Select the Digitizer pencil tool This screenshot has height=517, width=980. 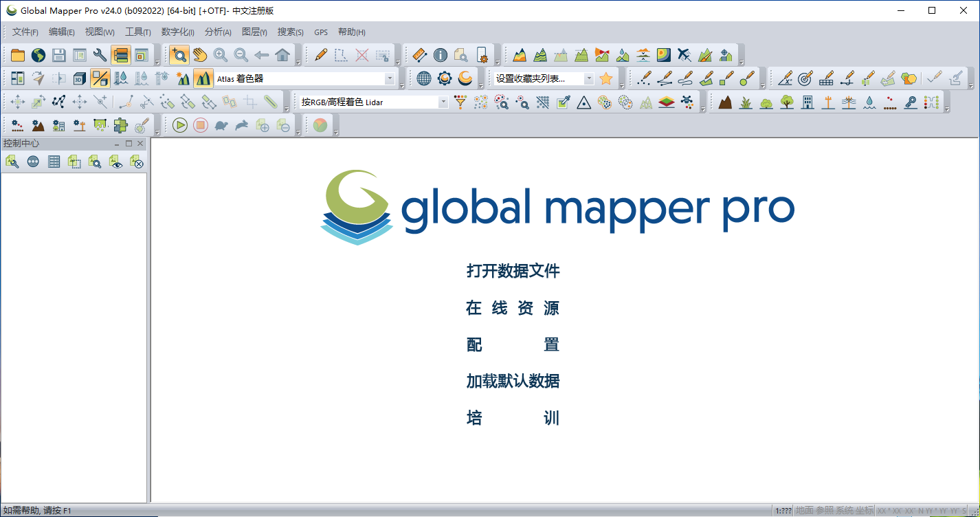pos(320,55)
